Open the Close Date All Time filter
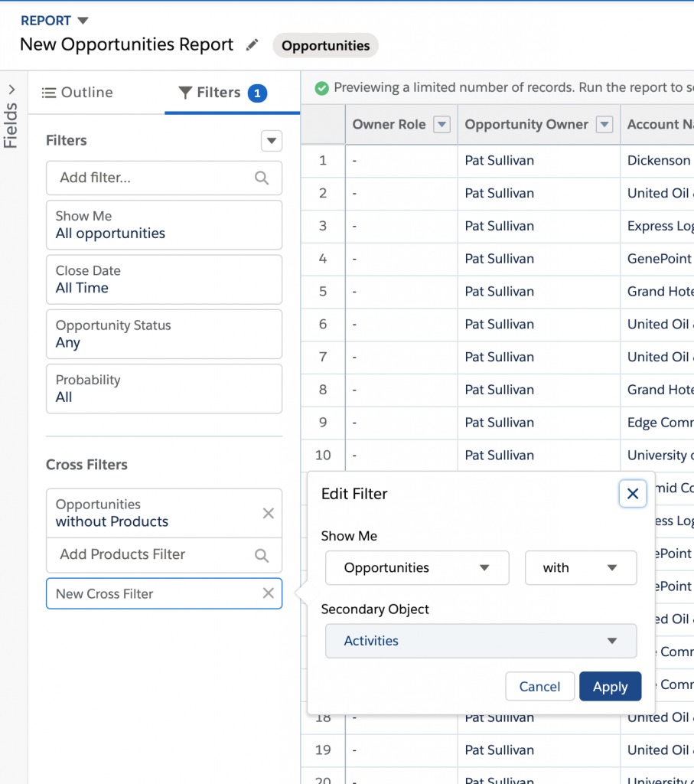Screen dimensions: 694x784 [164, 279]
